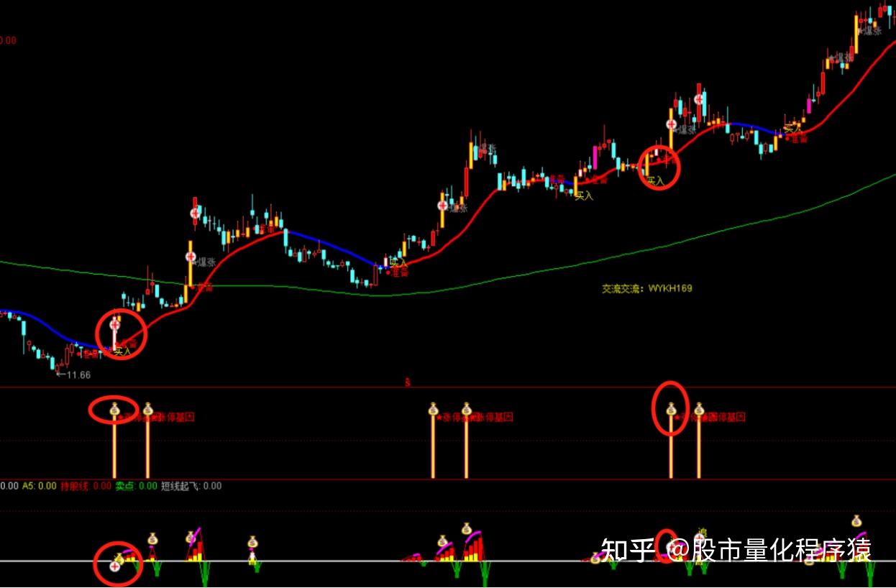Click the green 卖点 indicator label
This screenshot has width=896, height=588.
click(x=125, y=486)
